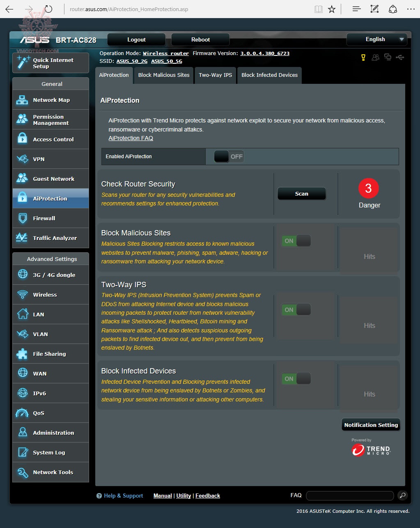
Task: Open VLAN in the sidebar menu
Action: [x=50, y=334]
